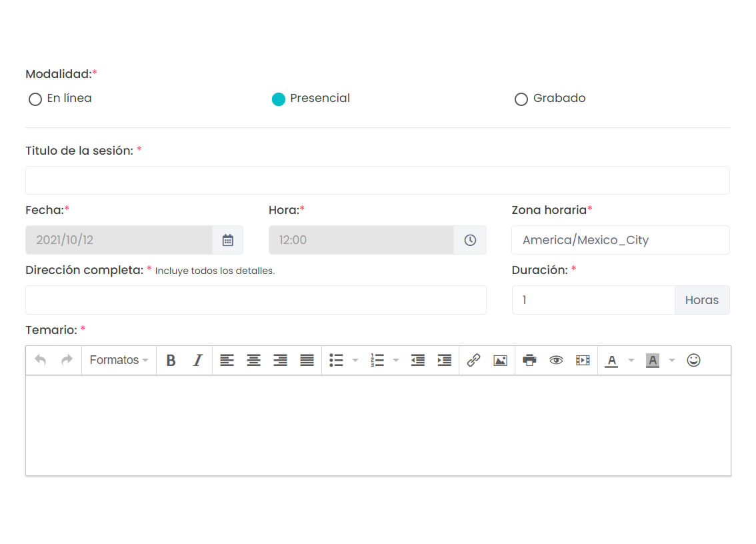Insert a link in Temario editor

click(473, 361)
